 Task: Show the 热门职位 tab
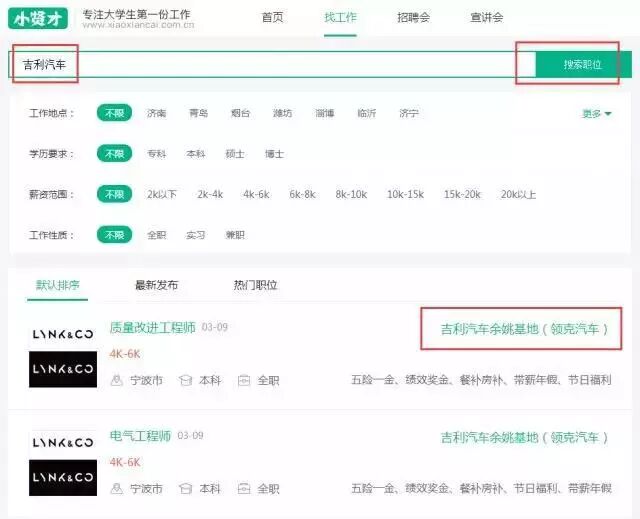click(x=256, y=285)
